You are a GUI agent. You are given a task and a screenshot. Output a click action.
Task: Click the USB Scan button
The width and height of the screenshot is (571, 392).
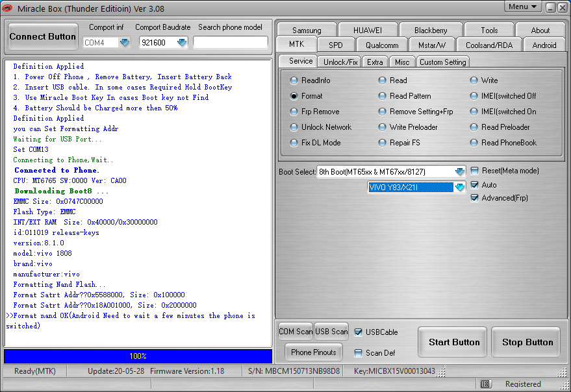click(331, 331)
